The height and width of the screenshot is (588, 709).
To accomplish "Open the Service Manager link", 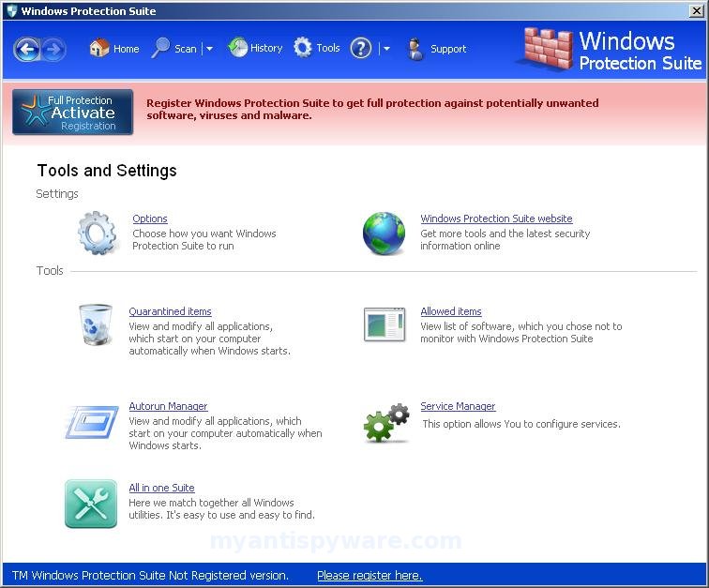I will [x=458, y=406].
